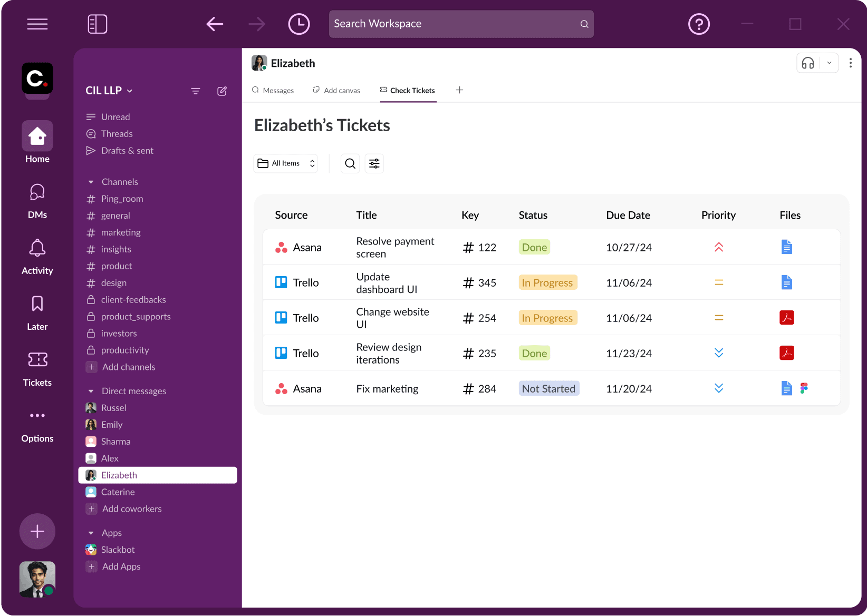The image size is (867, 616).
Task: Open Home in the left rail
Action: [x=37, y=142]
